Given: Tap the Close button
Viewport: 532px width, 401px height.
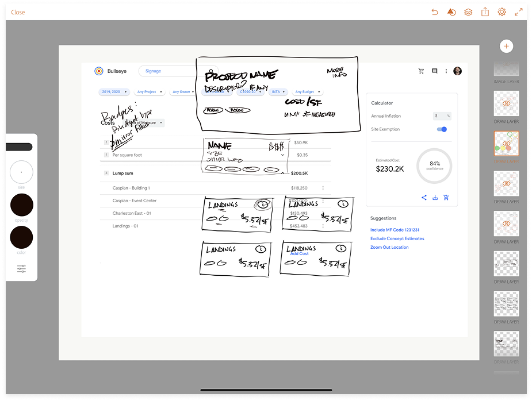Looking at the screenshot, I should [18, 12].
